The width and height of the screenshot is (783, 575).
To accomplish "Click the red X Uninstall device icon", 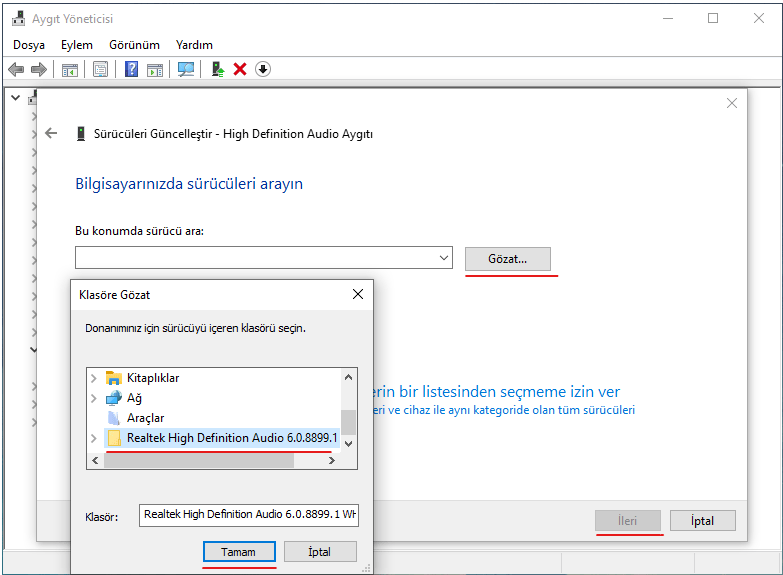I will click(x=240, y=69).
